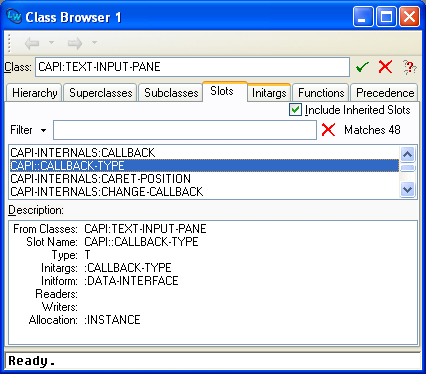Go back with the left arrow toolbar icon
The image size is (426, 374).
(32, 43)
